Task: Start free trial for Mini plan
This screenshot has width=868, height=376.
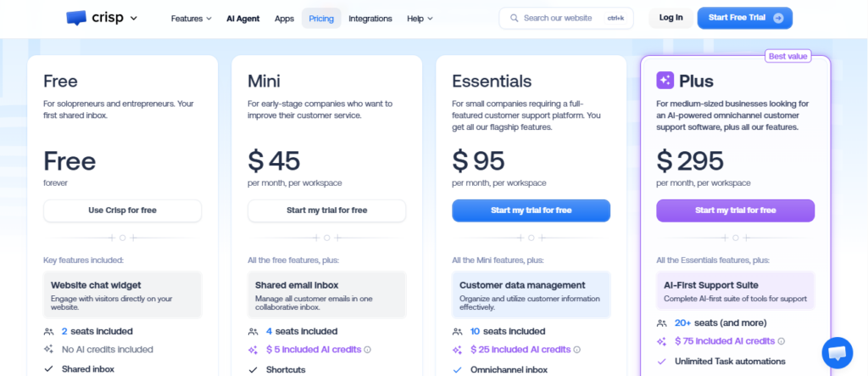Action: pos(326,210)
